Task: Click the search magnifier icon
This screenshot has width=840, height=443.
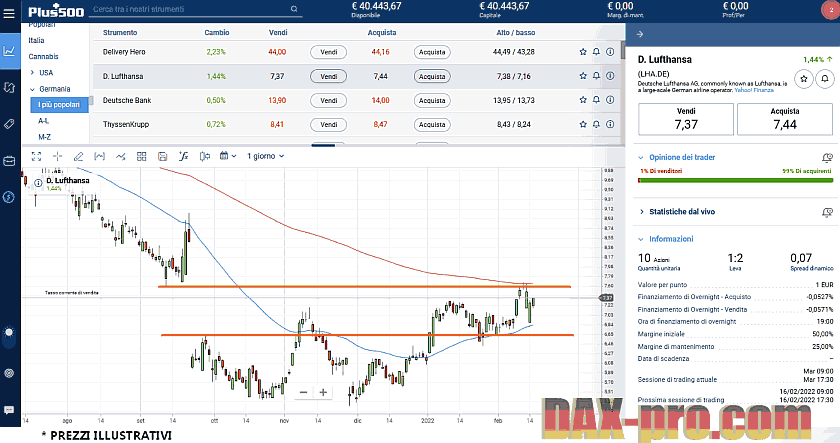Action: pyautogui.click(x=294, y=9)
